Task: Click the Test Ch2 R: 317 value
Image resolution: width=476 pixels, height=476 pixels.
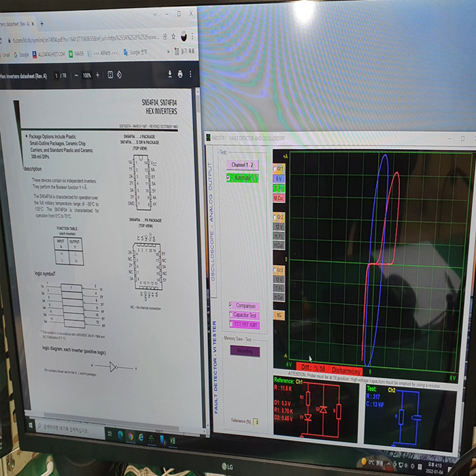Action: point(373,396)
